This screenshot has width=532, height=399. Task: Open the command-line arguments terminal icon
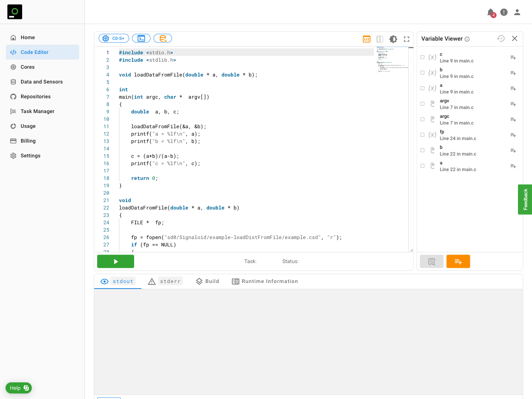(x=141, y=38)
